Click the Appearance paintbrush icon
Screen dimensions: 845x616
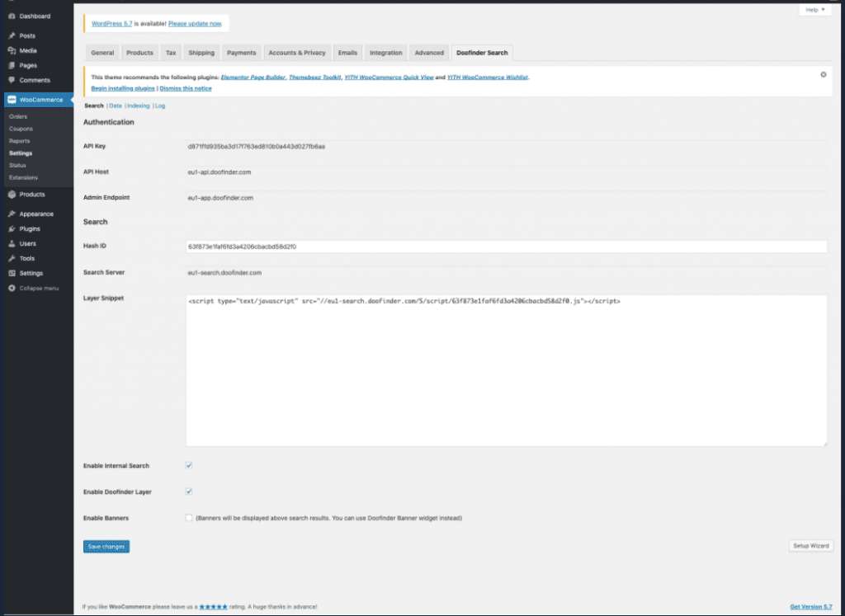click(x=11, y=214)
